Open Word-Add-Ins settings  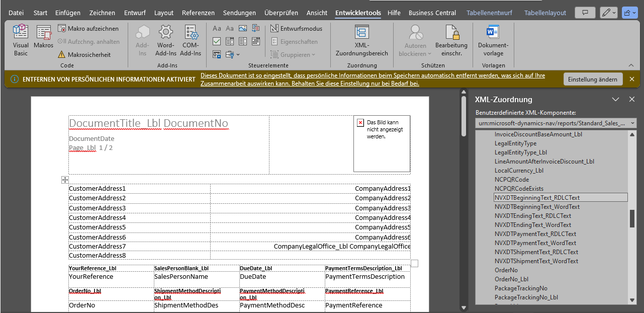(x=166, y=40)
